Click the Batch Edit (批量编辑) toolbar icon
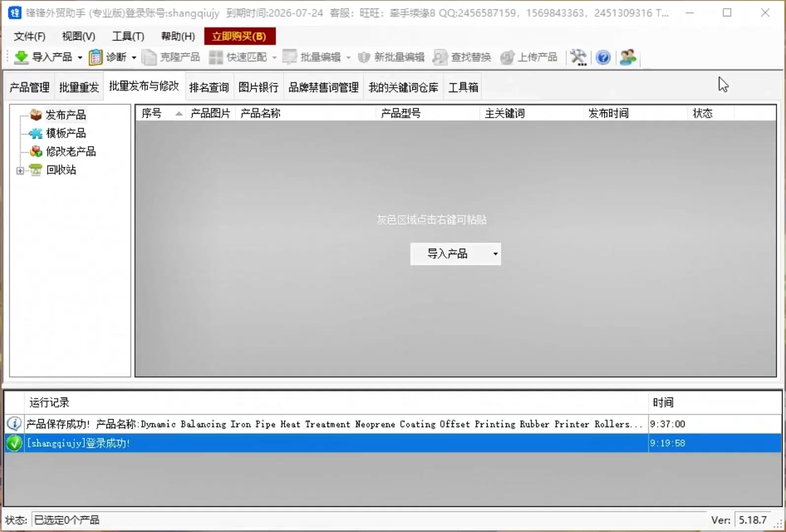The width and height of the screenshot is (786, 532). [x=290, y=57]
